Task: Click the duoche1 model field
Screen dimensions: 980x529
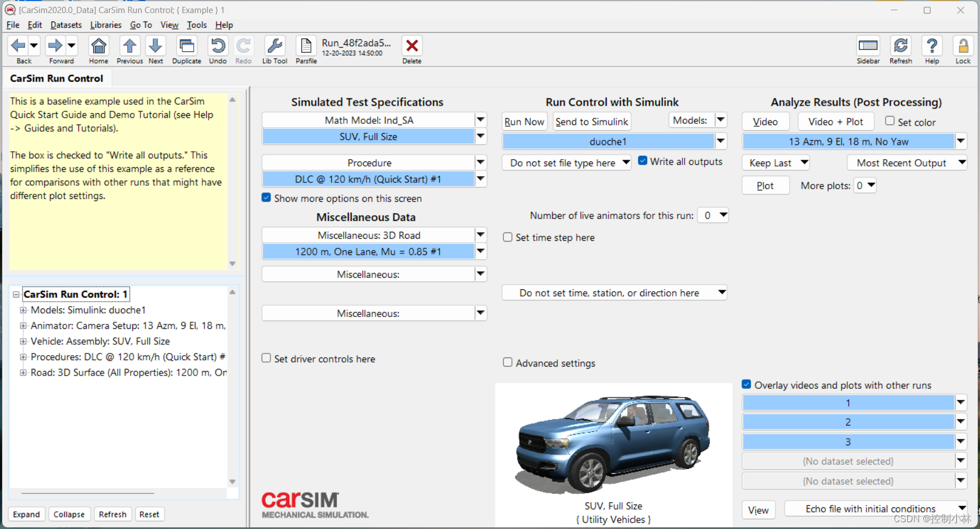Action: (608, 141)
